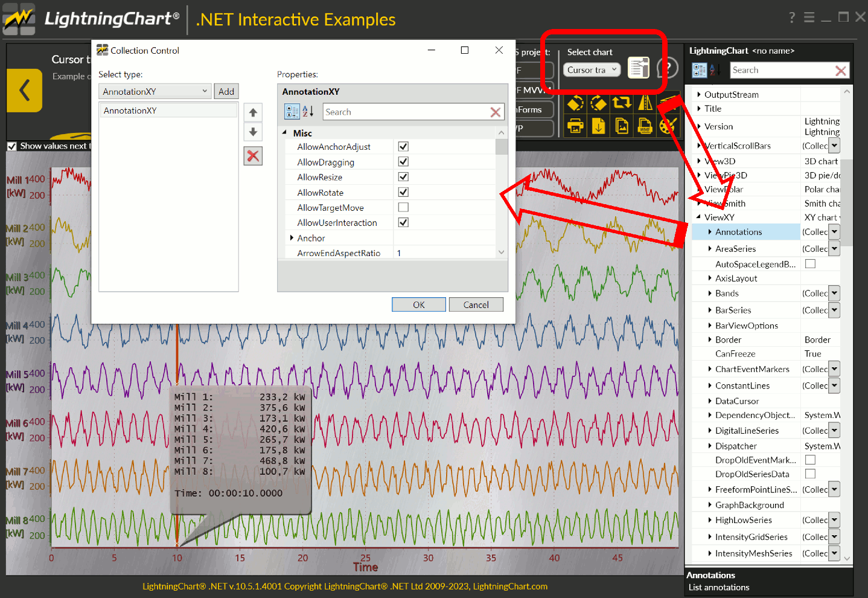This screenshot has width=868, height=598.
Task: Disable AllowRotate checkbox
Action: coord(403,192)
